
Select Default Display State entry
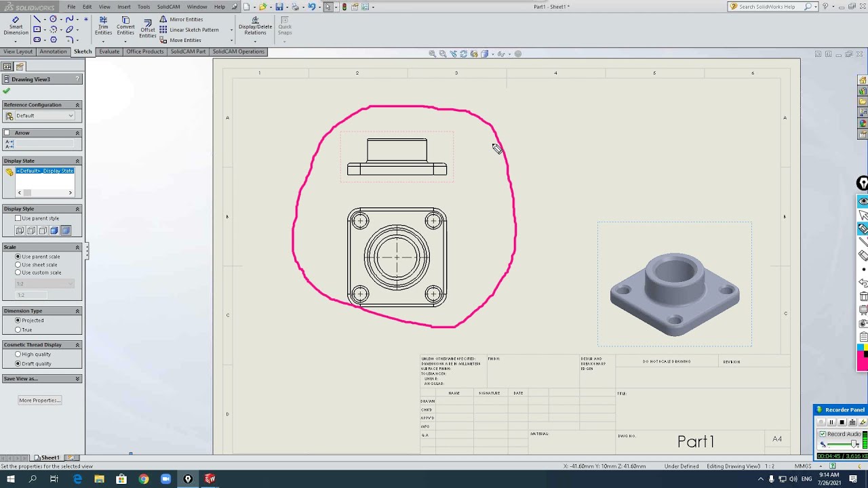pos(45,171)
